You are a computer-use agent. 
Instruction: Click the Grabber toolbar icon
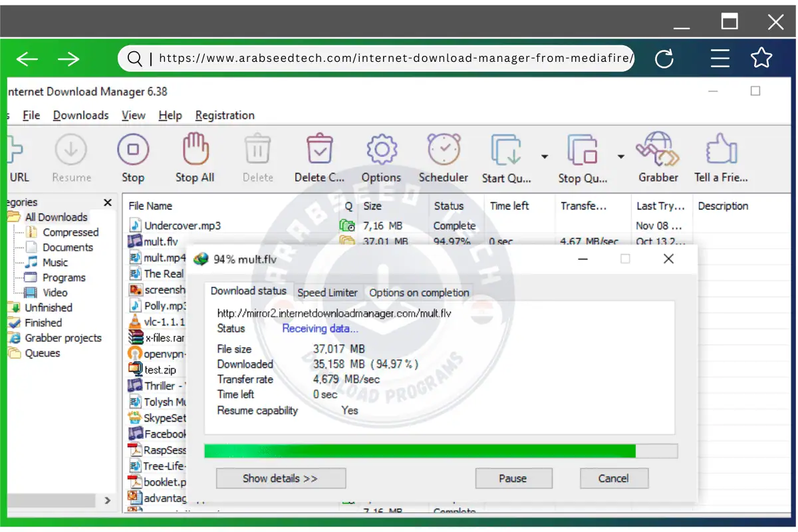coord(658,150)
